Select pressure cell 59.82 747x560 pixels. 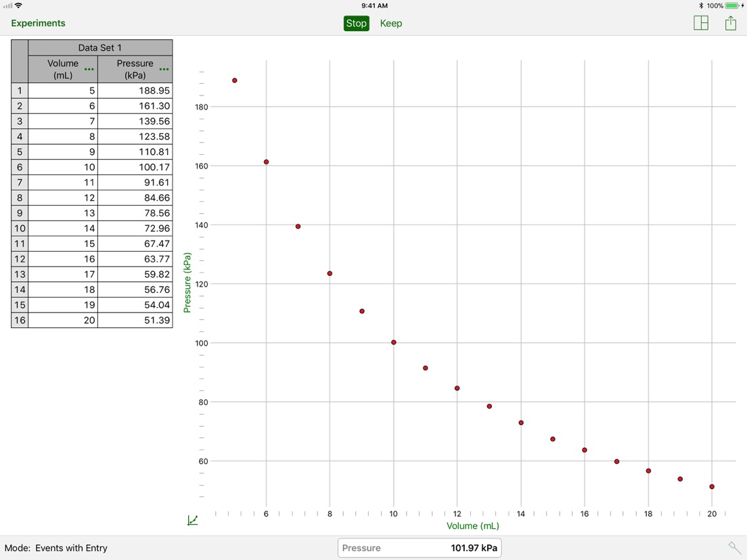[135, 274]
